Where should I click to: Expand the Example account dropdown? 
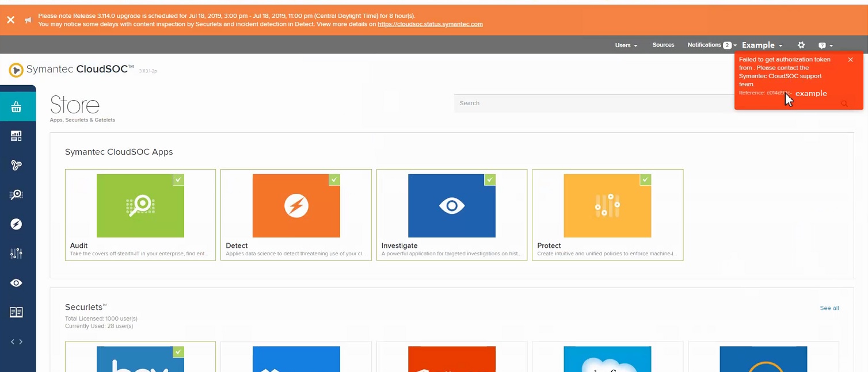coord(762,45)
